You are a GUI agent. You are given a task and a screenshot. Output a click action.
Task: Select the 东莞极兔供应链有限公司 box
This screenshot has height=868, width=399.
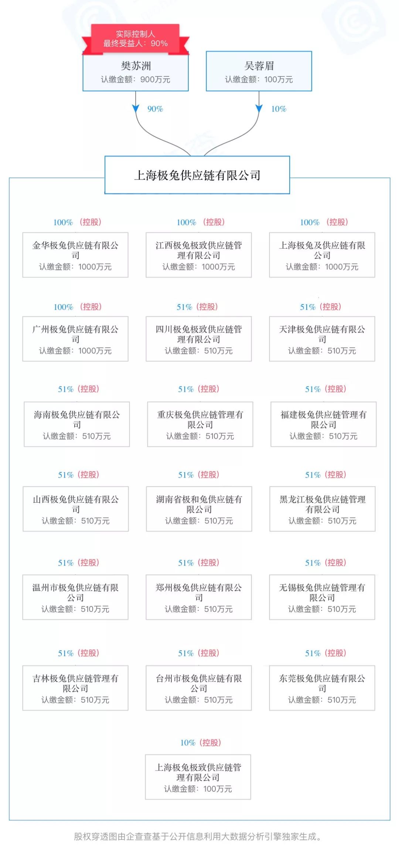(x=322, y=688)
